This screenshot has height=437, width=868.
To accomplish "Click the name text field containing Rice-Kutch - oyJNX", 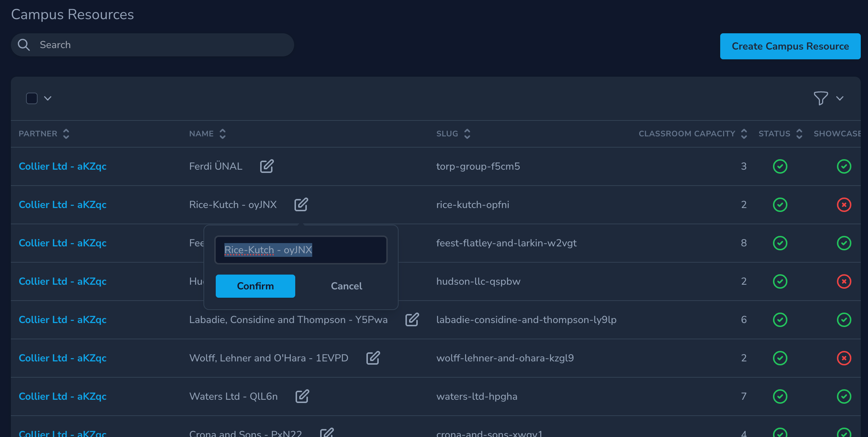I will tap(301, 250).
